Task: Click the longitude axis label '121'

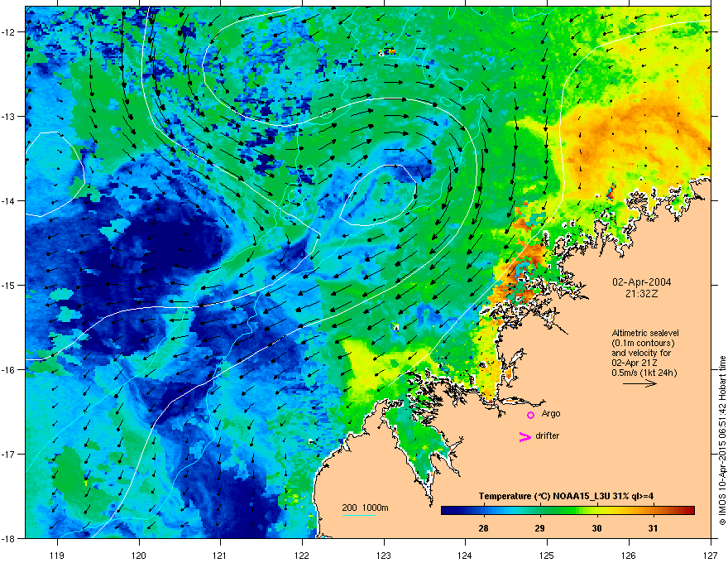Action: [x=220, y=556]
